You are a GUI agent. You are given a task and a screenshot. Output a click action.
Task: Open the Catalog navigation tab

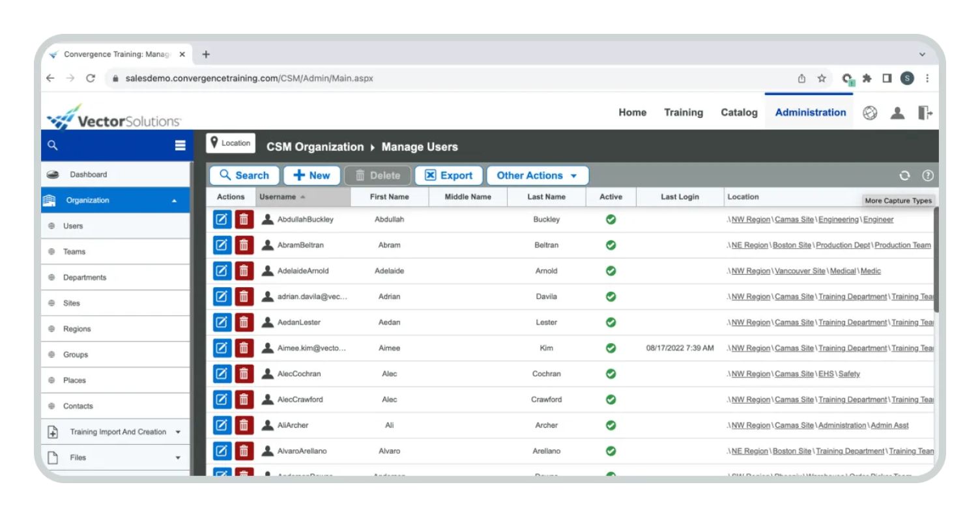pyautogui.click(x=739, y=113)
